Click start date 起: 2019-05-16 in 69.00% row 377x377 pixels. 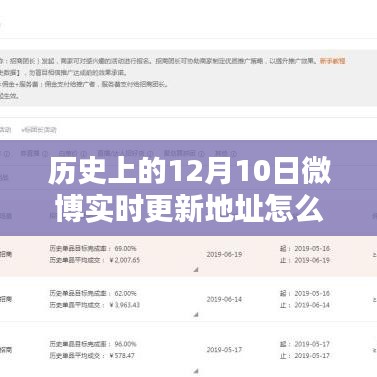point(305,249)
